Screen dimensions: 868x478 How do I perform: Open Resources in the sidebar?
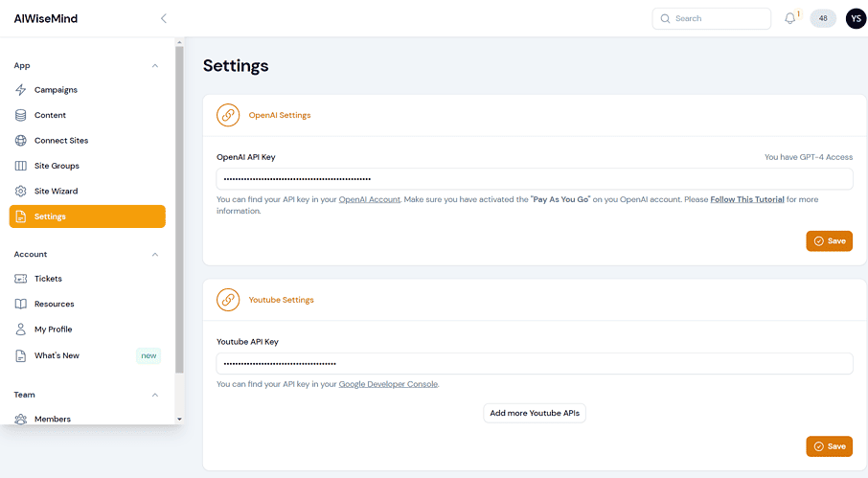pos(87,304)
